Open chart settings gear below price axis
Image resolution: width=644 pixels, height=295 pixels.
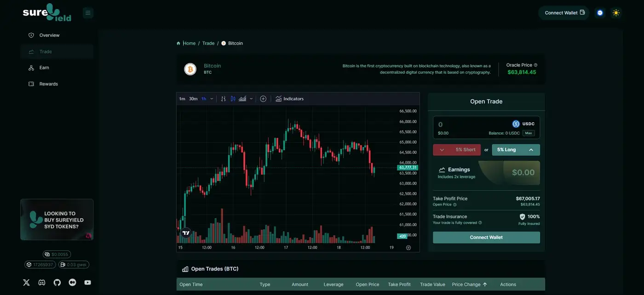pyautogui.click(x=408, y=248)
